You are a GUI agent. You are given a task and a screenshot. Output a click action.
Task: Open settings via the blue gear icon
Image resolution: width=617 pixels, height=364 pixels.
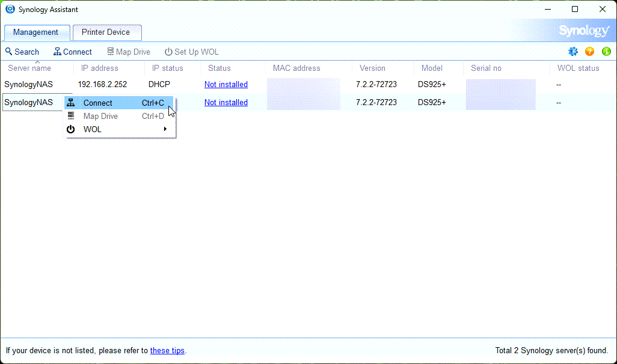(573, 52)
